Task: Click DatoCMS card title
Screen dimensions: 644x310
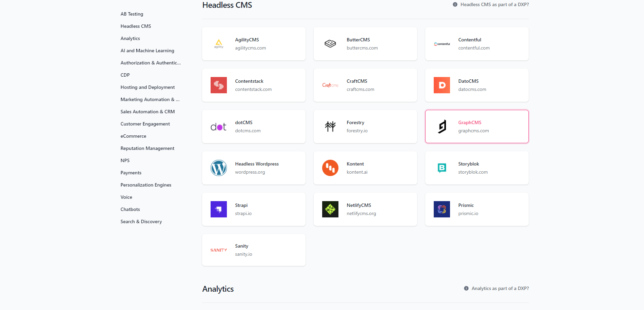Action: click(x=468, y=81)
